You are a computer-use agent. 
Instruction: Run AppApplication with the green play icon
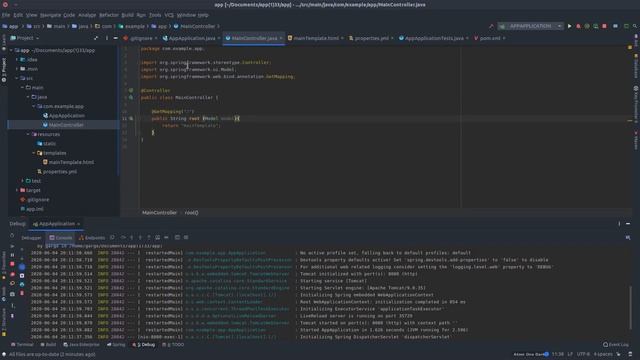569,26
